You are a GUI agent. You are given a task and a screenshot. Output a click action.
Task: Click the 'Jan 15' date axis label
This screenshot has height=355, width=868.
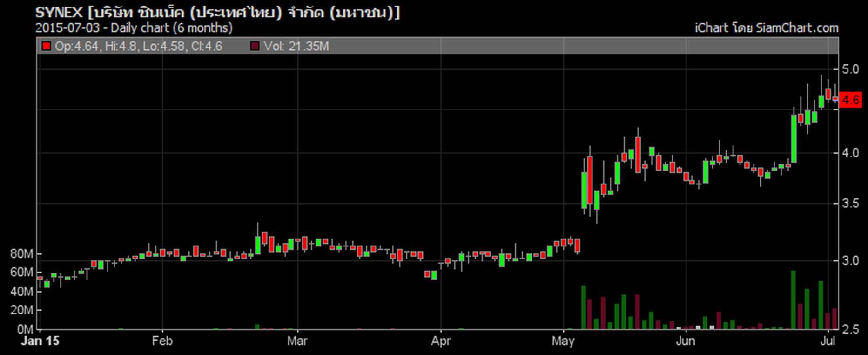click(x=40, y=341)
